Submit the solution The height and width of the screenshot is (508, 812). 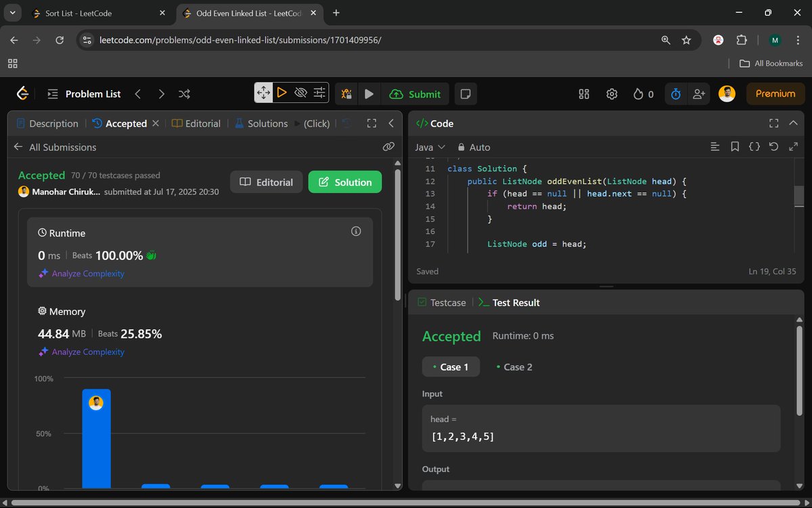click(415, 94)
